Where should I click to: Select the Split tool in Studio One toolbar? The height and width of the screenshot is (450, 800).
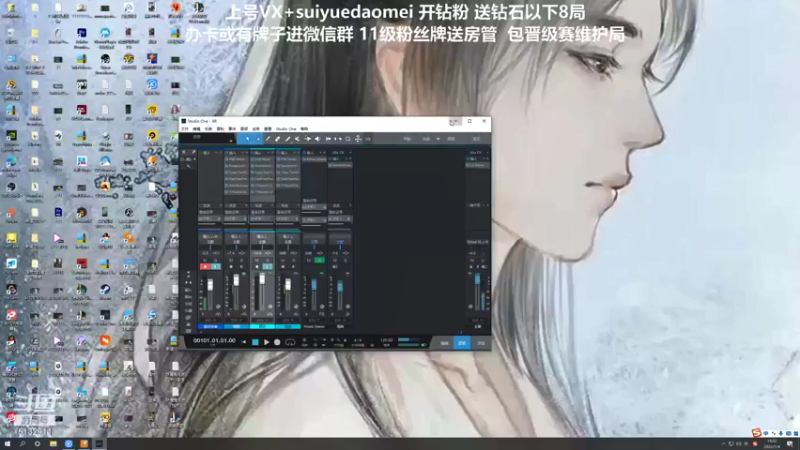(268, 138)
